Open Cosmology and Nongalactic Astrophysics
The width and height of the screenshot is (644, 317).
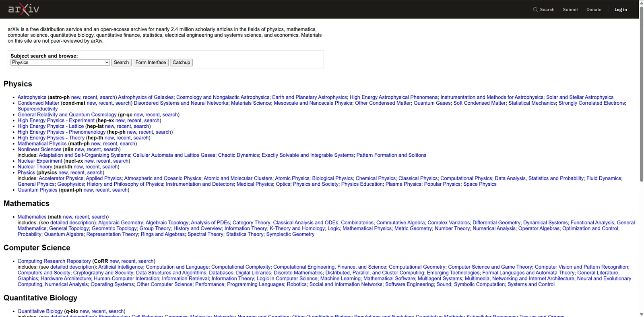pos(223,97)
